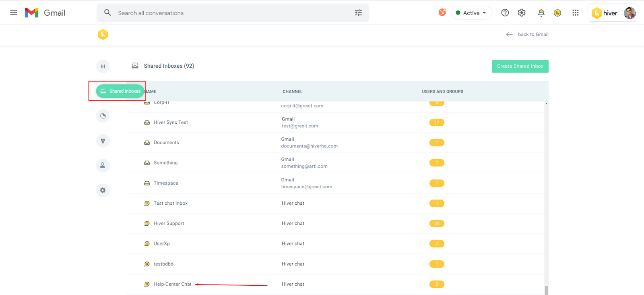Click the CHANNEL column header
This screenshot has height=295, width=644.
293,91
